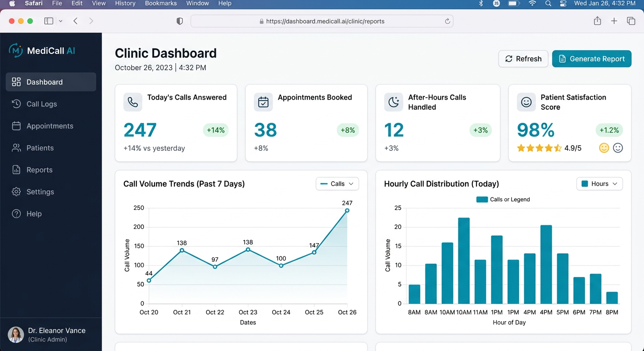Toggle the outlined neutral face rating
The height and width of the screenshot is (351, 644).
tap(618, 148)
